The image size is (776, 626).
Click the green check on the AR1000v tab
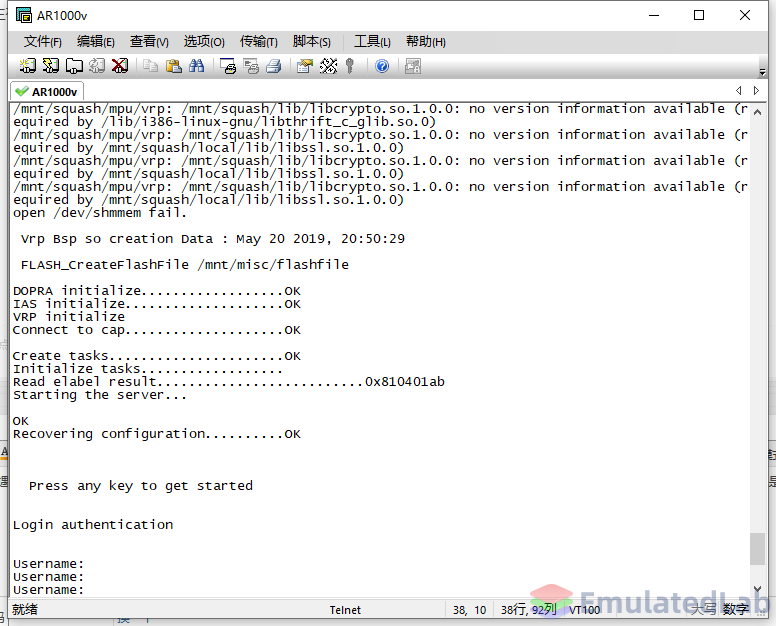[x=21, y=92]
